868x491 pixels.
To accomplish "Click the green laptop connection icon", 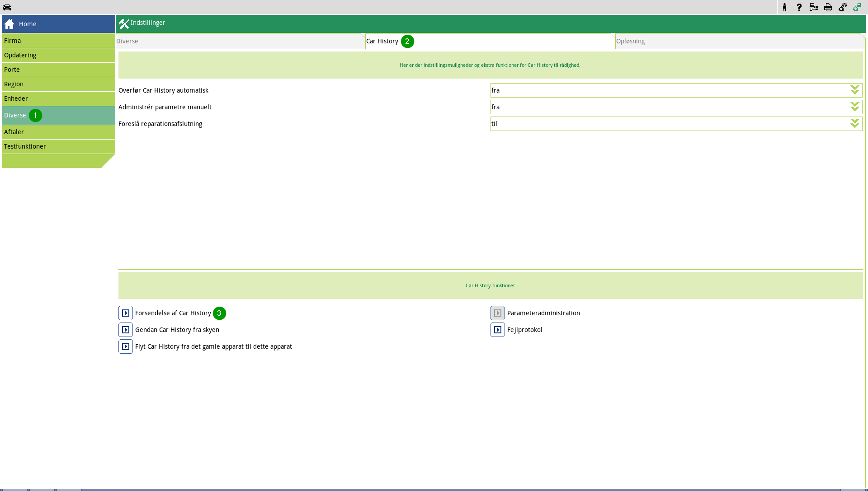I will 857,7.
